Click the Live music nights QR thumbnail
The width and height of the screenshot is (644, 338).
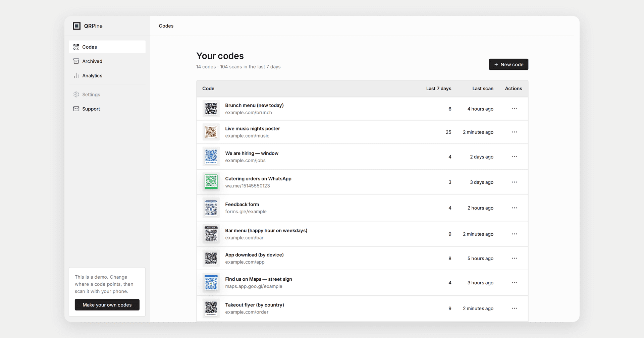coord(211,132)
